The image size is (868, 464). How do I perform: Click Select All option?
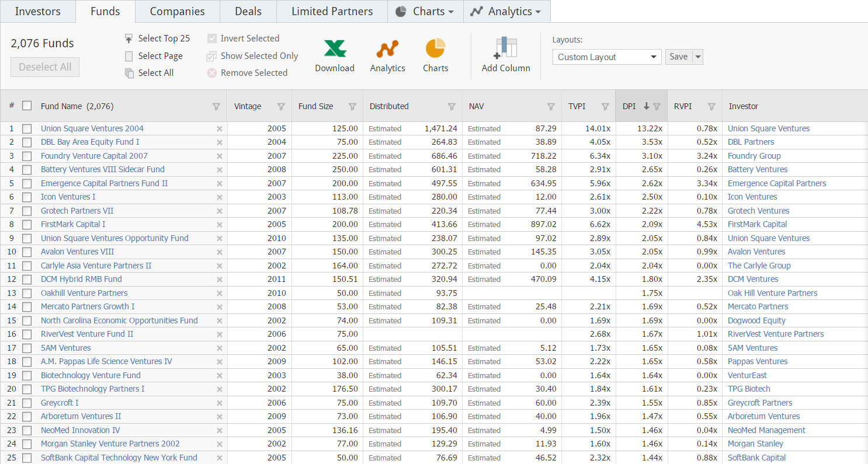click(x=149, y=73)
